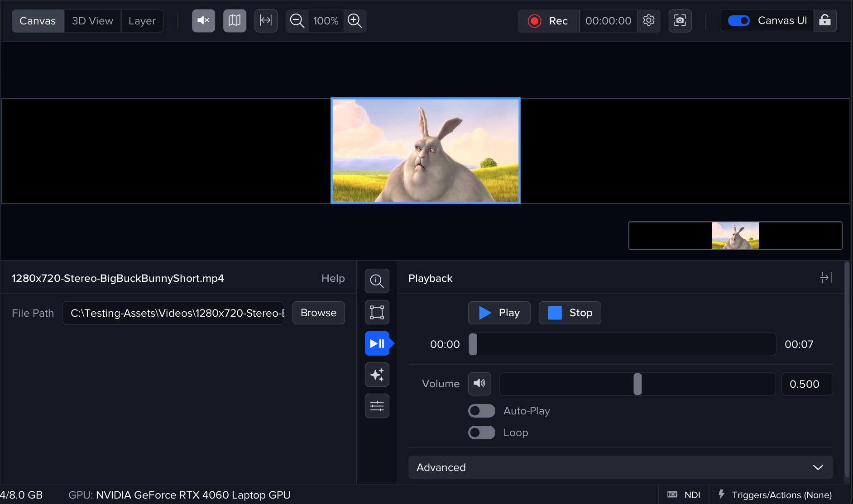Zoom out using the minus magnifier
Image resolution: width=853 pixels, height=504 pixels.
pyautogui.click(x=297, y=21)
